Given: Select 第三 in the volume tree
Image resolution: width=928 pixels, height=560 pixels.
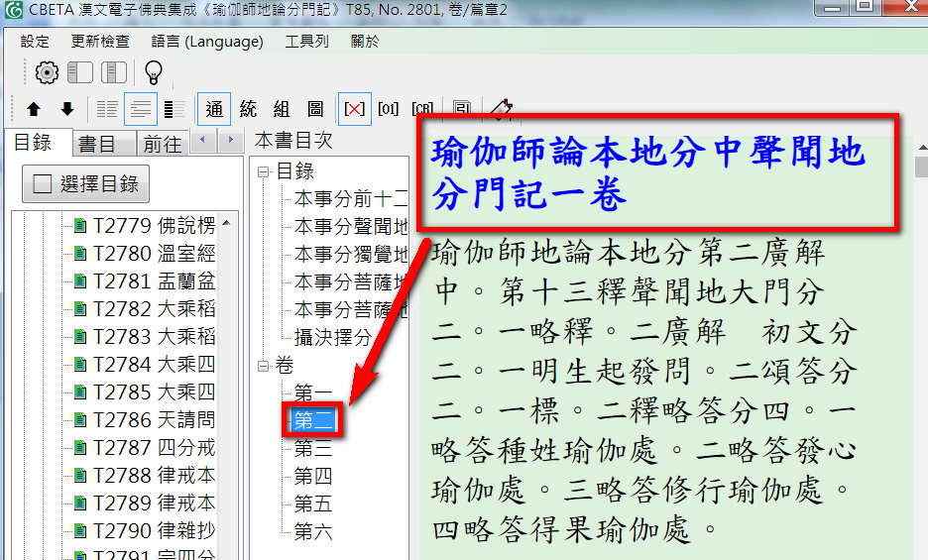Looking at the screenshot, I should (x=313, y=449).
